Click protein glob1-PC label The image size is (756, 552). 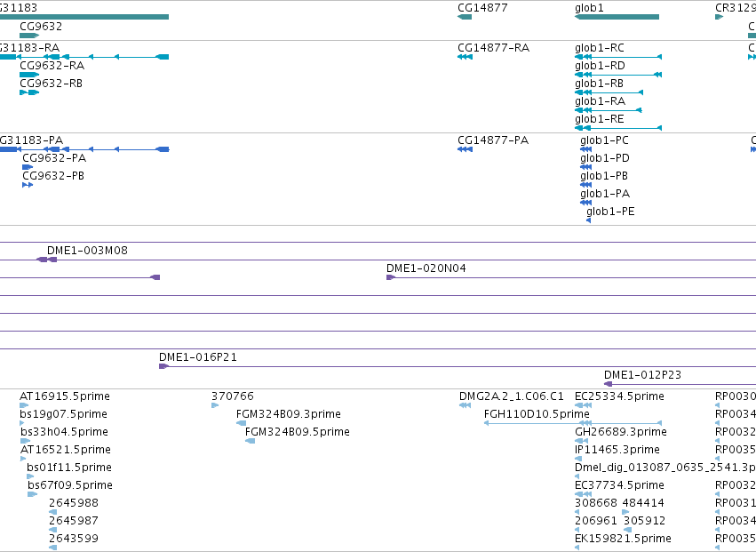(x=605, y=140)
